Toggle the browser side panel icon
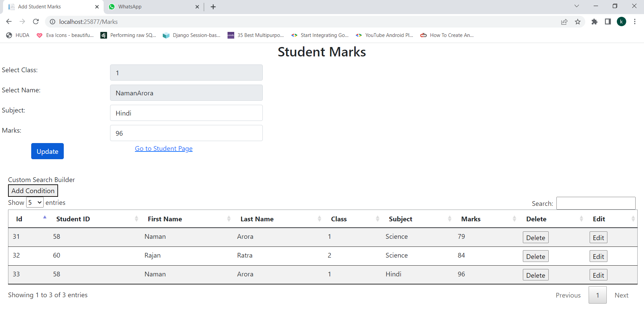 (x=608, y=21)
